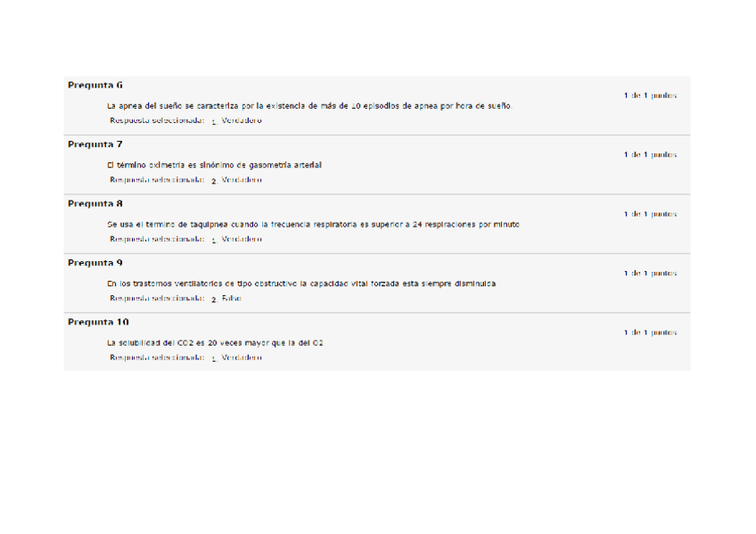Select the CO2 solubility question text

[x=215, y=343]
